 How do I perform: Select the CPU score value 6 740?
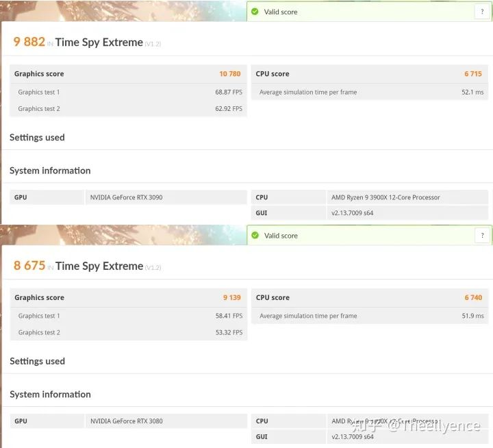[473, 298]
